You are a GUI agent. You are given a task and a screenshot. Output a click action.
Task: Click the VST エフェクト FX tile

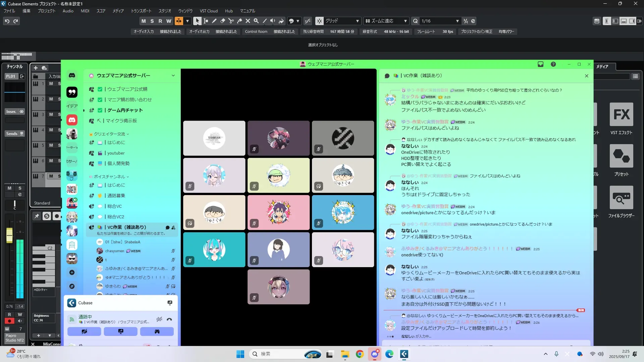(x=621, y=115)
